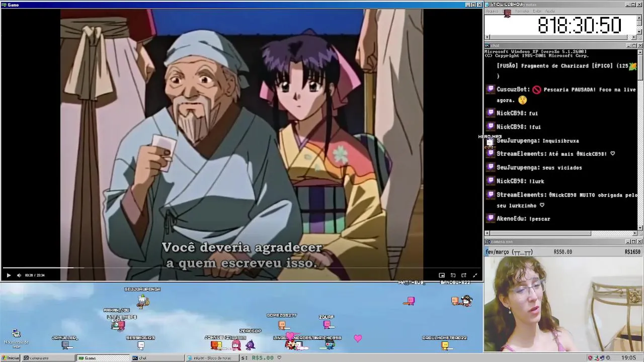Click StreamElements "Até mais @NickCB98!" message
644x362 pixels.
555,154
